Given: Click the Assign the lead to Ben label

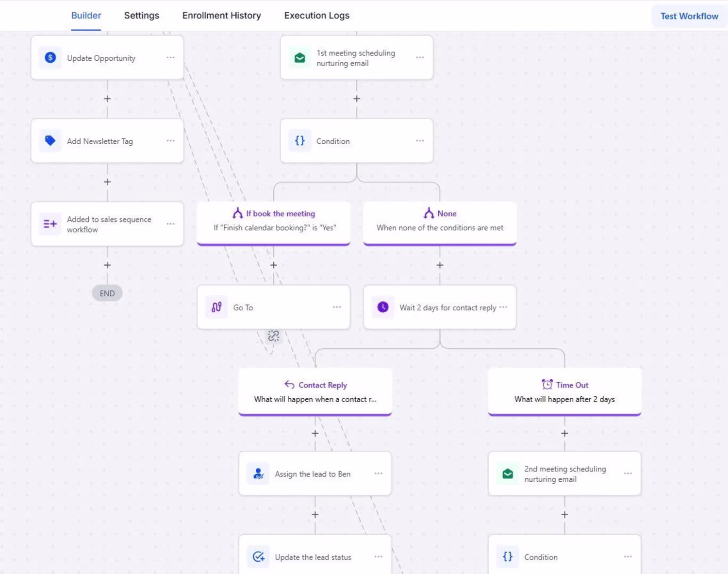Looking at the screenshot, I should 313,474.
